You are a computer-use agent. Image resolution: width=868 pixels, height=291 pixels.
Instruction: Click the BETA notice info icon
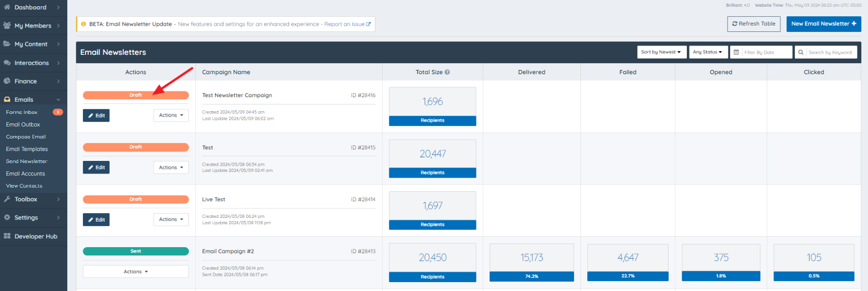(x=84, y=24)
